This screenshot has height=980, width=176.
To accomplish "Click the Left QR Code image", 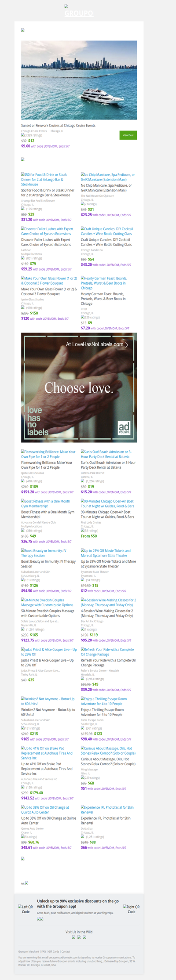I will click(x=26, y=909).
